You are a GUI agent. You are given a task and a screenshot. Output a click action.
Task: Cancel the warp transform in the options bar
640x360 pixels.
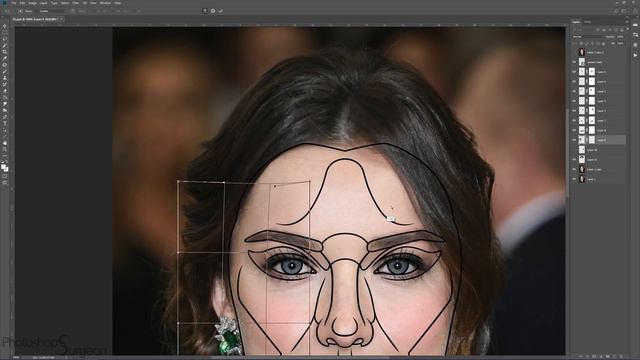tap(213, 11)
